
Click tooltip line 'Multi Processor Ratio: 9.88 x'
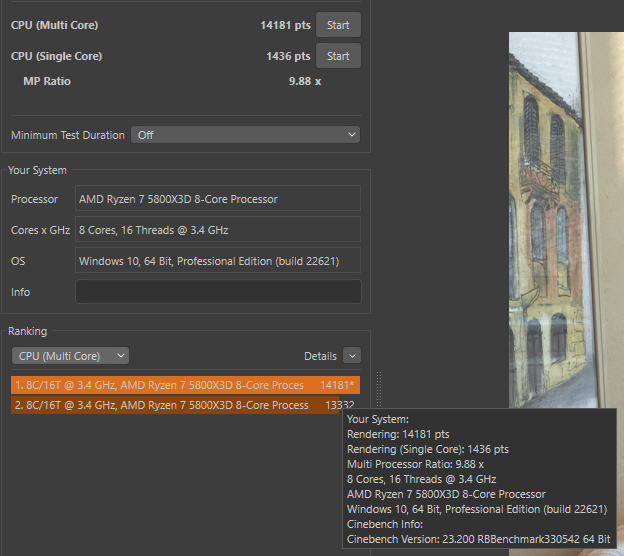(x=415, y=464)
